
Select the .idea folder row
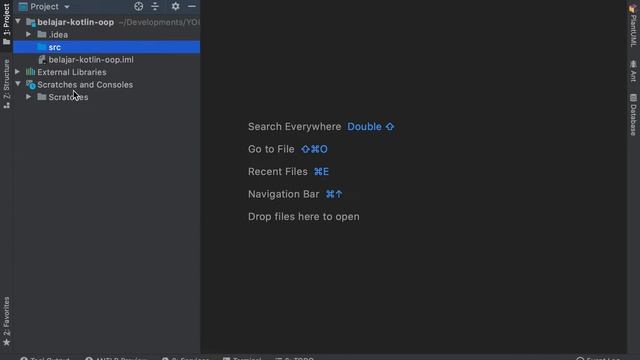(107, 35)
